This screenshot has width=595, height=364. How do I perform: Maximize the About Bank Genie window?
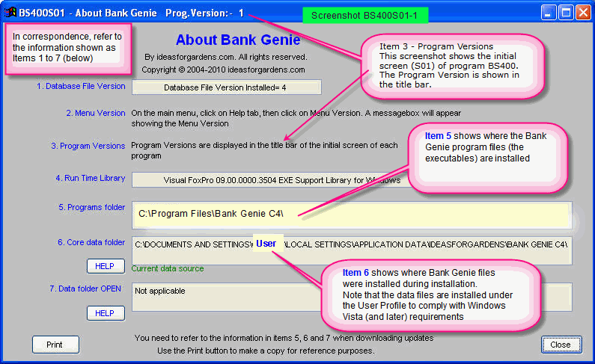[x=566, y=13]
